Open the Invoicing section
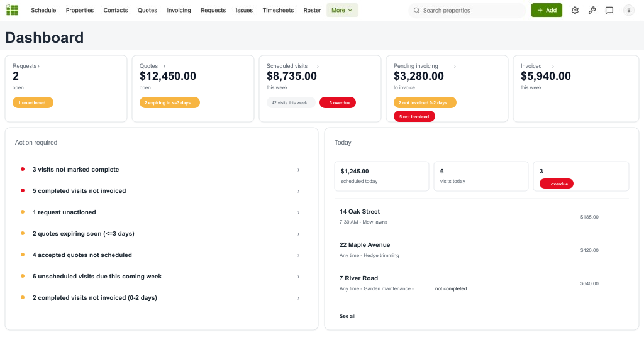 pyautogui.click(x=179, y=10)
